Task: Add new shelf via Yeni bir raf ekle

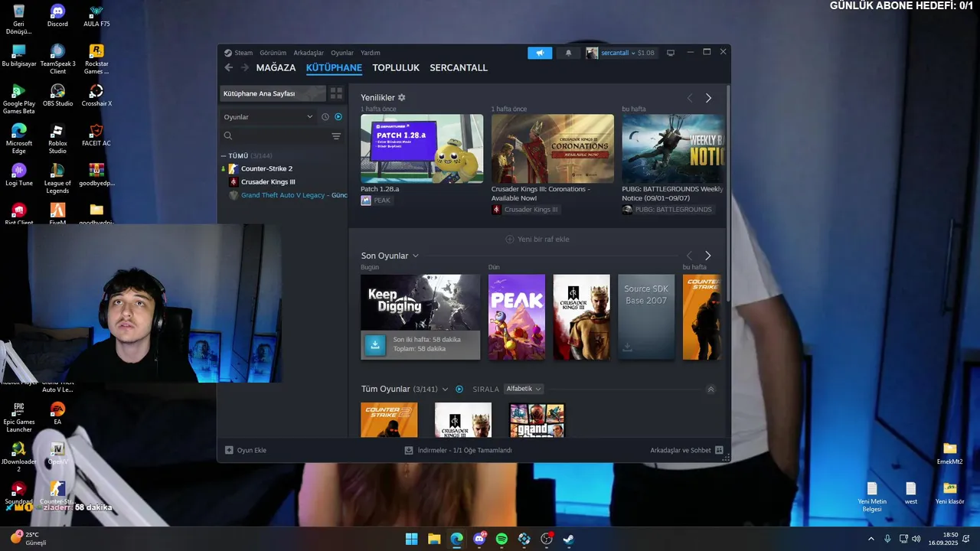Action: click(x=537, y=239)
